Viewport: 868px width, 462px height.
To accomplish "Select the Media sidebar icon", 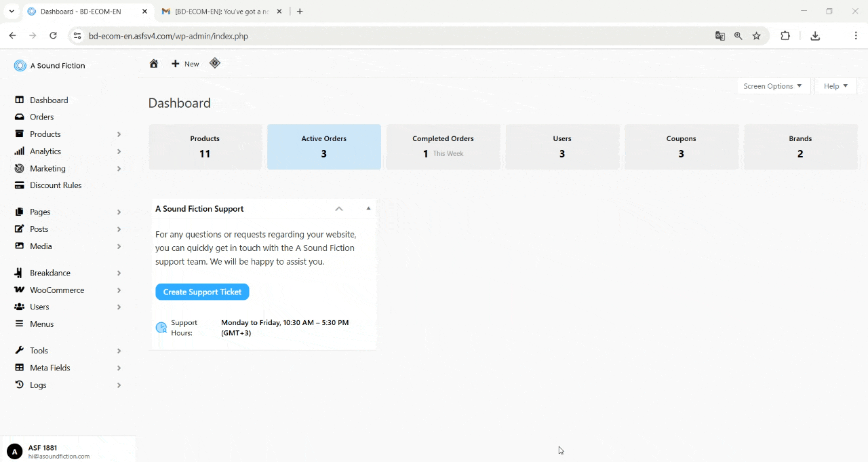I will tap(19, 246).
